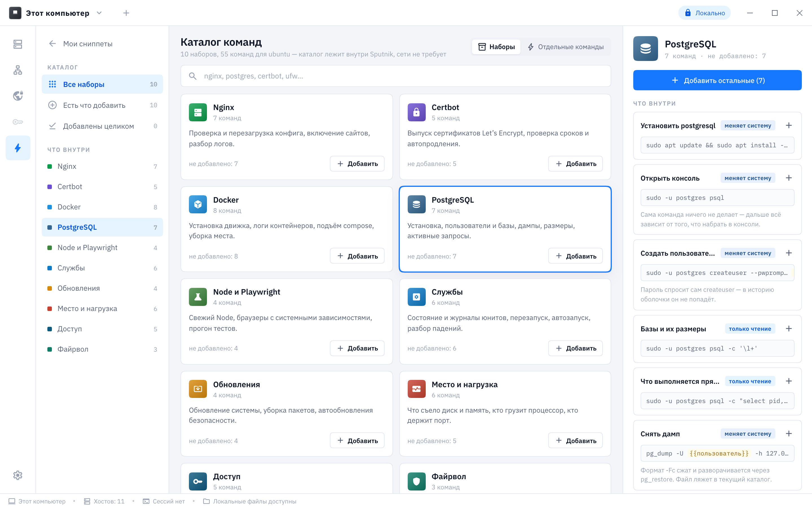Add the Службы set
The height and width of the screenshot is (508, 812).
coord(575,349)
